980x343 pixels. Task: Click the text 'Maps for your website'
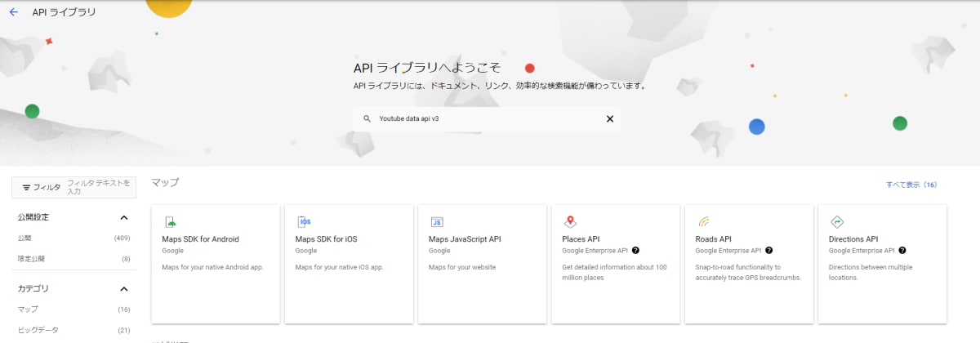click(462, 267)
